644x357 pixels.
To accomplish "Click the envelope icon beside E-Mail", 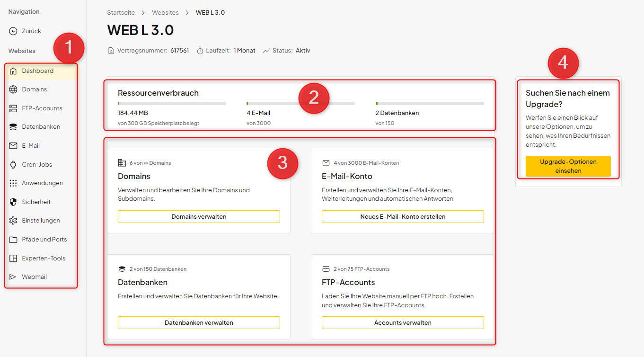I will click(x=13, y=146).
